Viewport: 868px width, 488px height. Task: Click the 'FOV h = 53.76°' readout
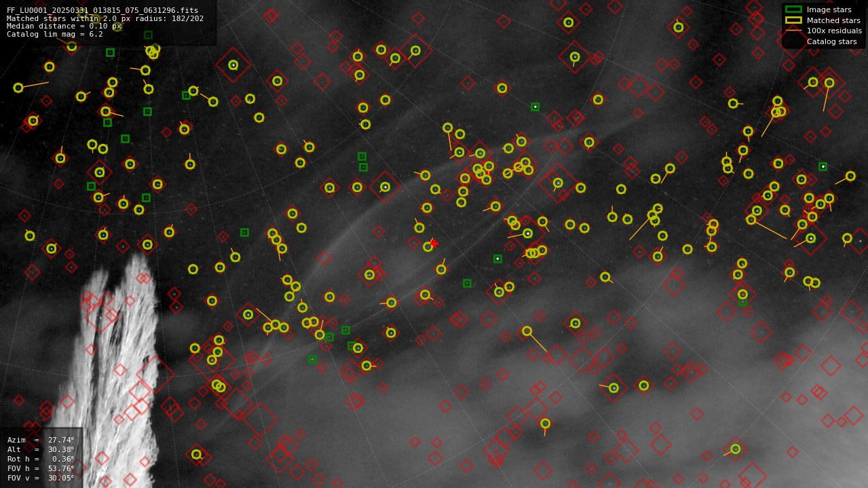point(41,468)
